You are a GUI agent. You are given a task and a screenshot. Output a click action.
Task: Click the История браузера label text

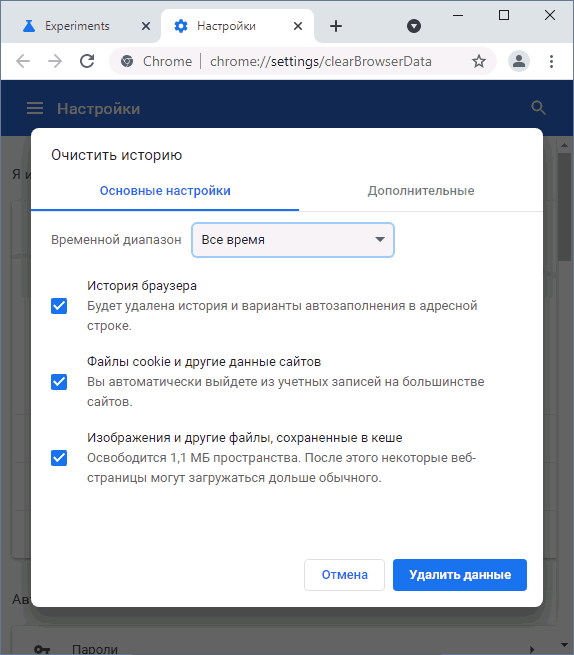tap(142, 286)
